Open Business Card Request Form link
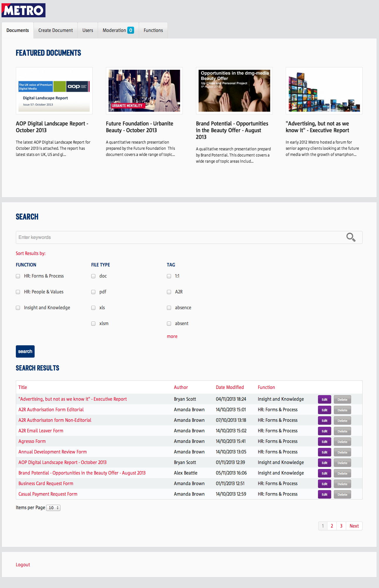The height and width of the screenshot is (588, 379). [46, 483]
